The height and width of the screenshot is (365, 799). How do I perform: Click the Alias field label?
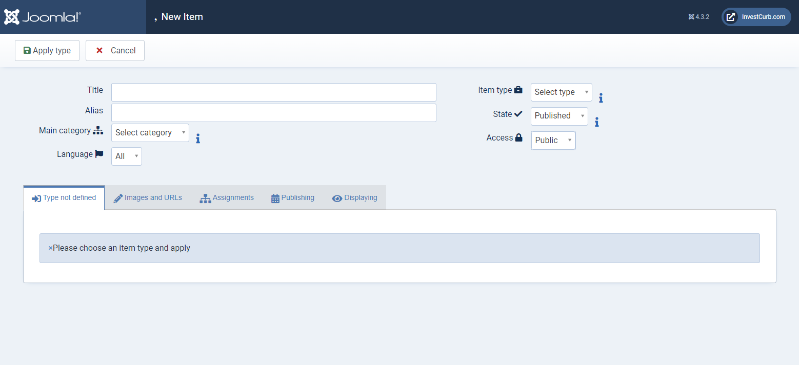[94, 110]
